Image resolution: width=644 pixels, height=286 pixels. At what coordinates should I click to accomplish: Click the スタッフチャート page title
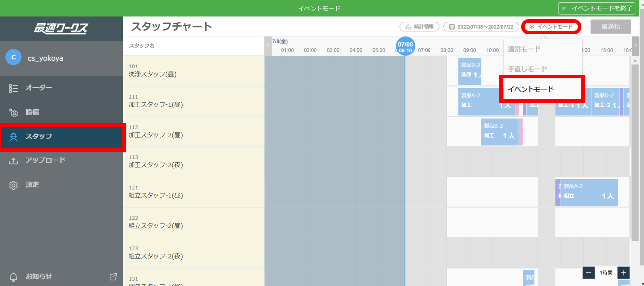172,27
